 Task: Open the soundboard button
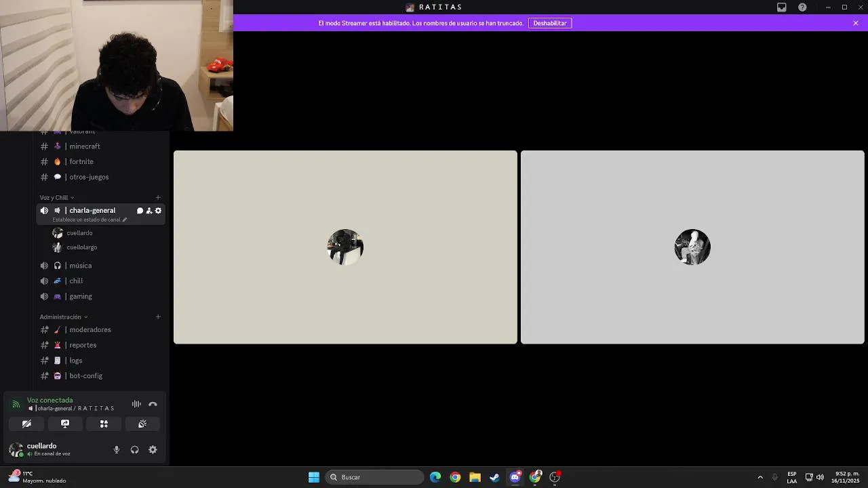142,424
